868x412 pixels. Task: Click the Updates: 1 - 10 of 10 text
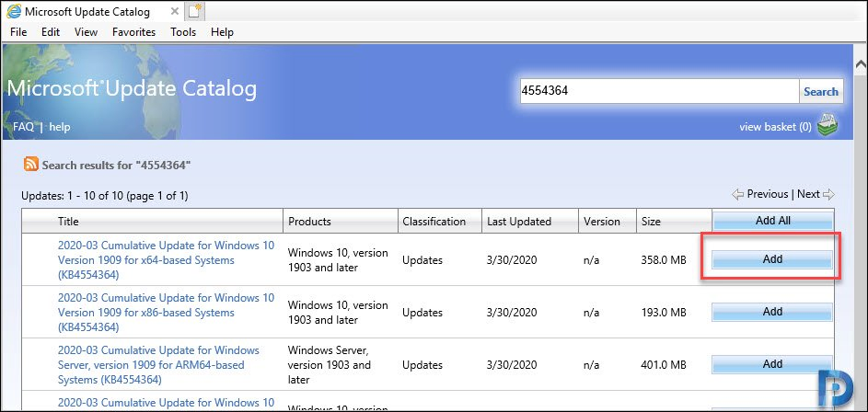[x=105, y=196]
